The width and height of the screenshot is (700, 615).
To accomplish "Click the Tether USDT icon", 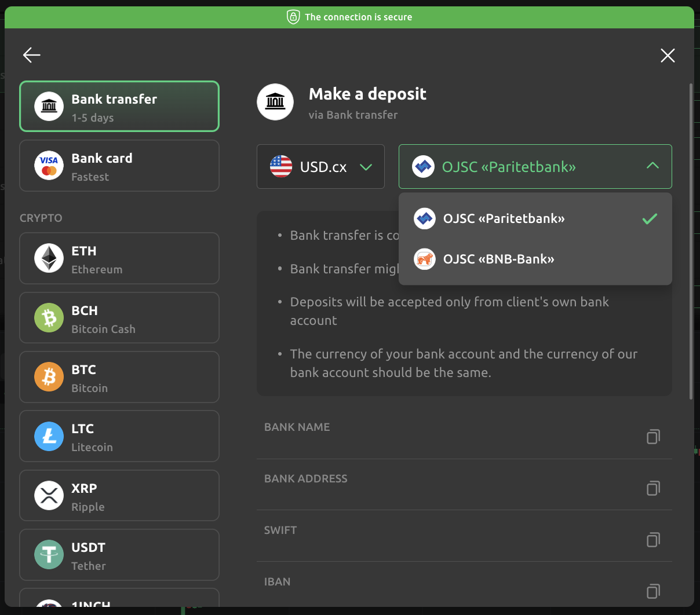I will coord(49,554).
